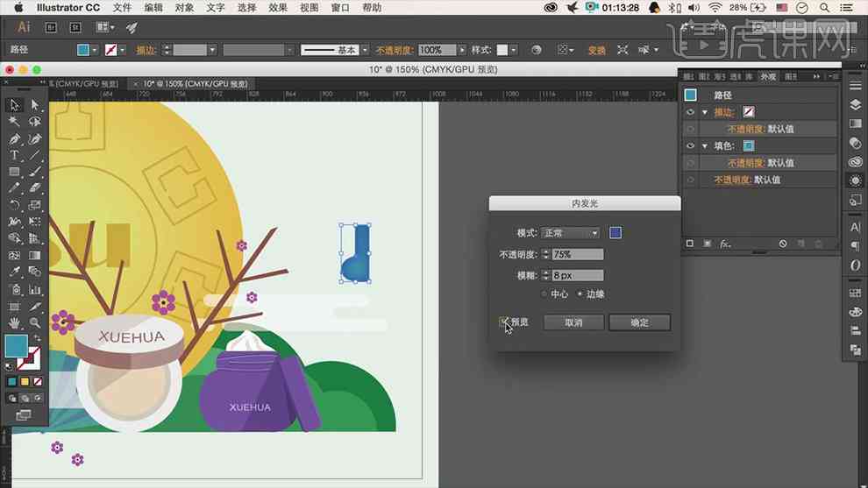Select the Line Segment tool

click(35, 155)
